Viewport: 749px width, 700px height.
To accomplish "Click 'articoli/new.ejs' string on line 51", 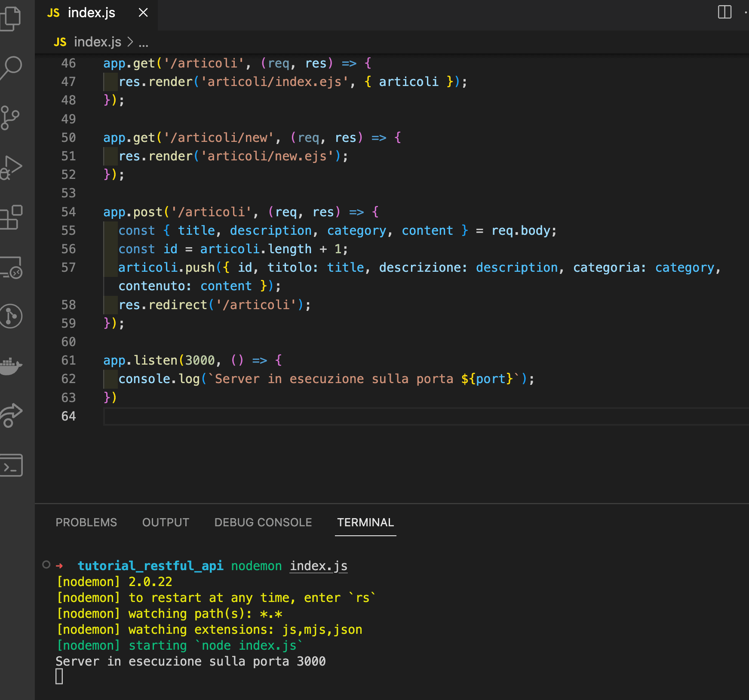I will [267, 157].
